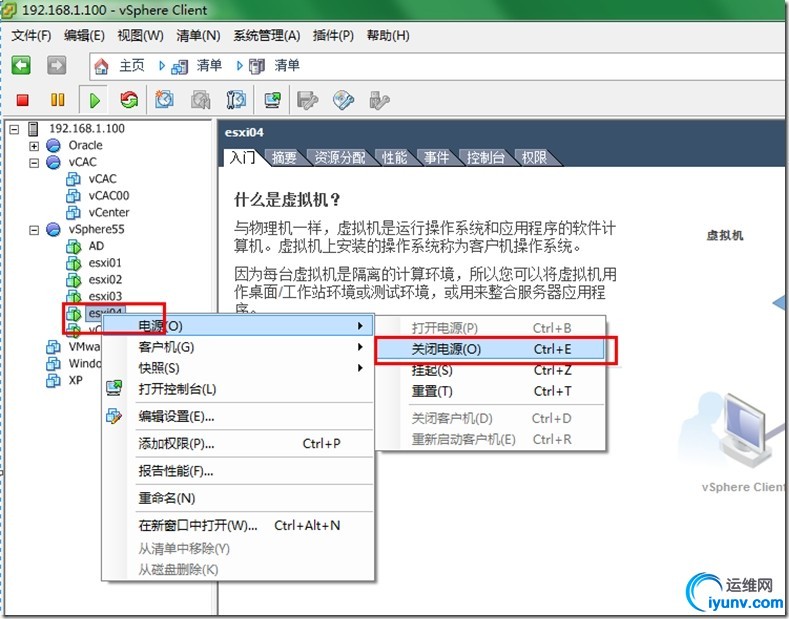Choose 关闭电源(O) in power submenu
The image size is (789, 619).
click(x=490, y=349)
